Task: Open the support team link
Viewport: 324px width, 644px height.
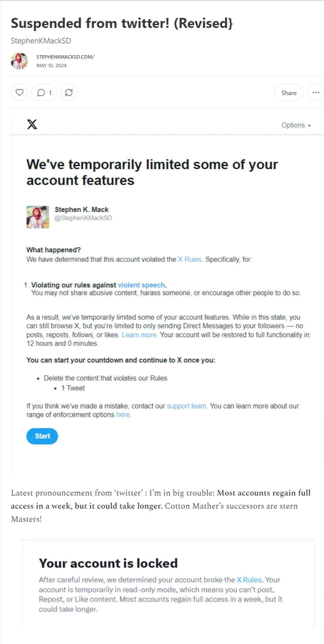Action: pyautogui.click(x=186, y=406)
